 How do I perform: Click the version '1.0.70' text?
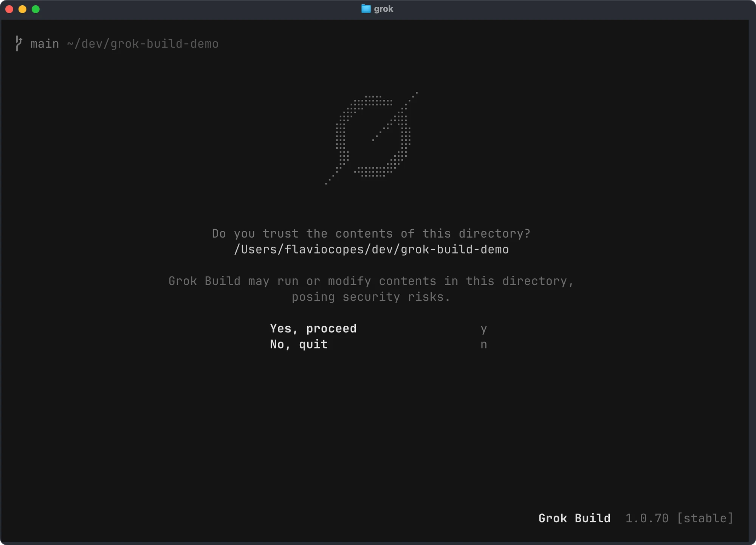pos(647,518)
